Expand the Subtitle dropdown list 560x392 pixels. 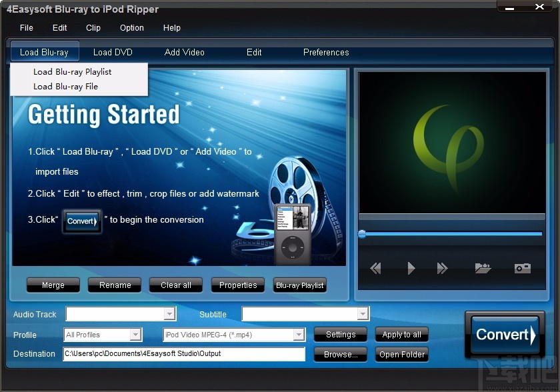pyautogui.click(x=364, y=314)
